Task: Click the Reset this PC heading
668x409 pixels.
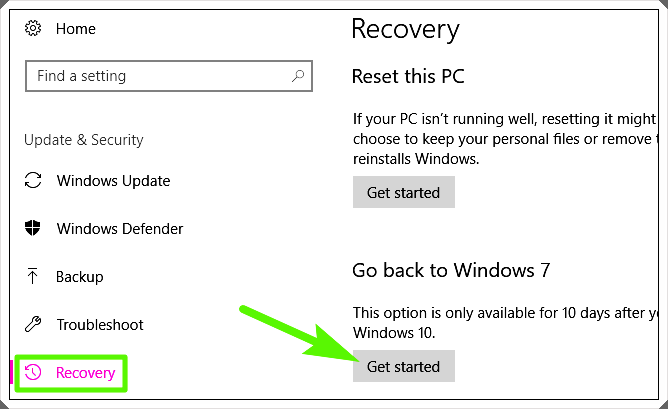Action: coord(408,77)
